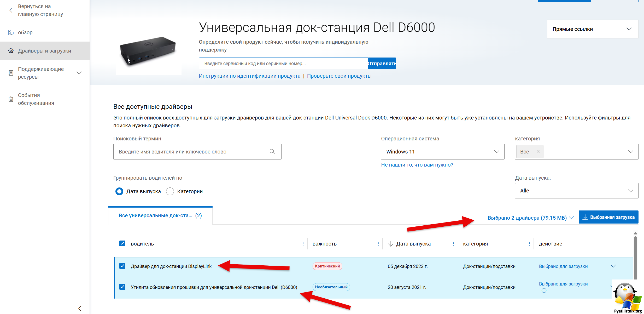Click the Выбранная загрузка download button
Image resolution: width=644 pixels, height=314 pixels.
608,217
